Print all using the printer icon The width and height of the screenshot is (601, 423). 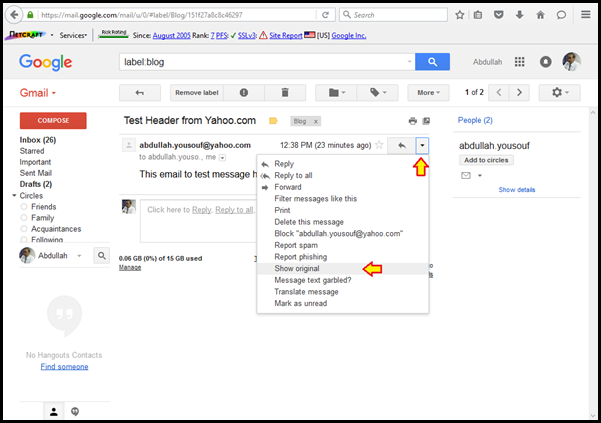[412, 121]
